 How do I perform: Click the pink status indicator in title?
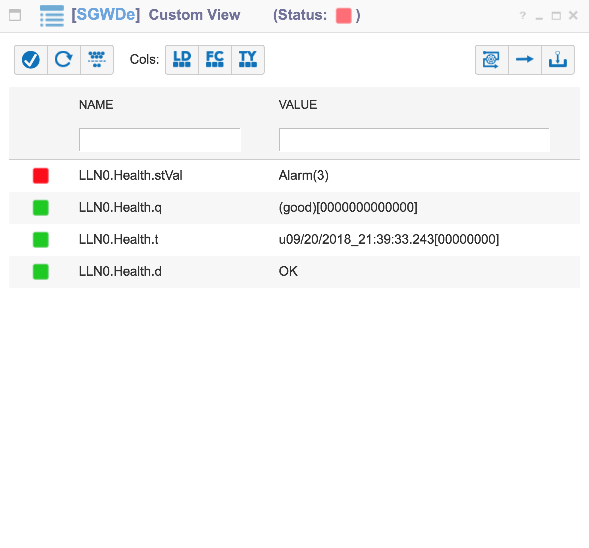pos(343,16)
